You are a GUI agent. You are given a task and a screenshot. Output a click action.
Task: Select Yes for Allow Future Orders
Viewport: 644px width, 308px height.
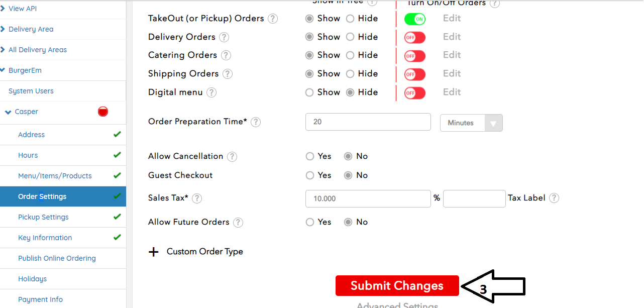point(310,222)
